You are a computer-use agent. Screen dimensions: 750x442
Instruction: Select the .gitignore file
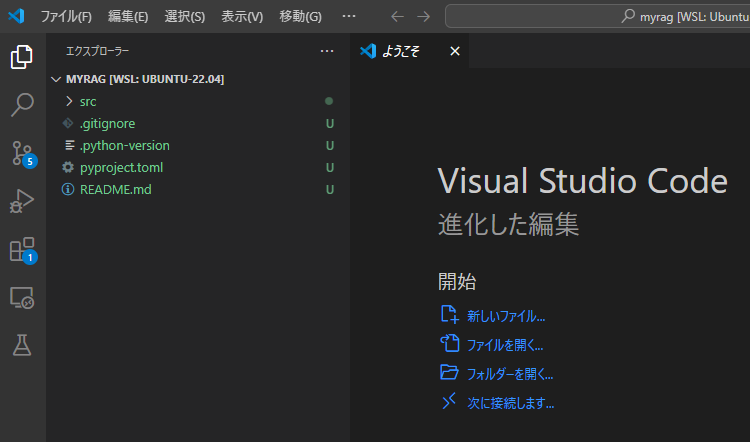[x=198, y=123]
